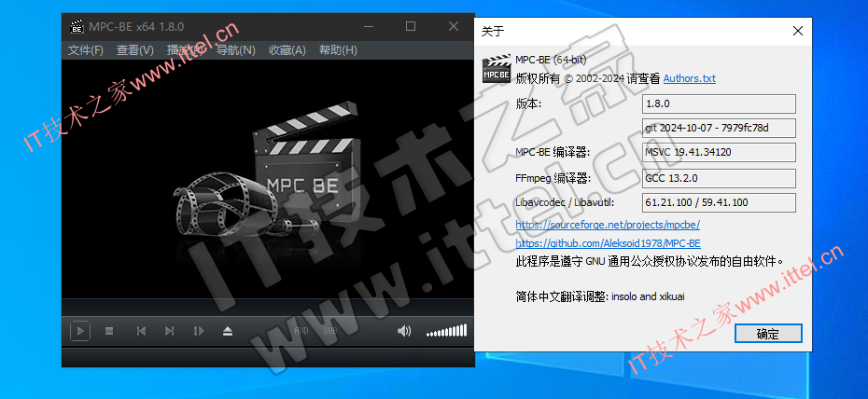
Task: Open the 帮助(H) menu
Action: [338, 50]
